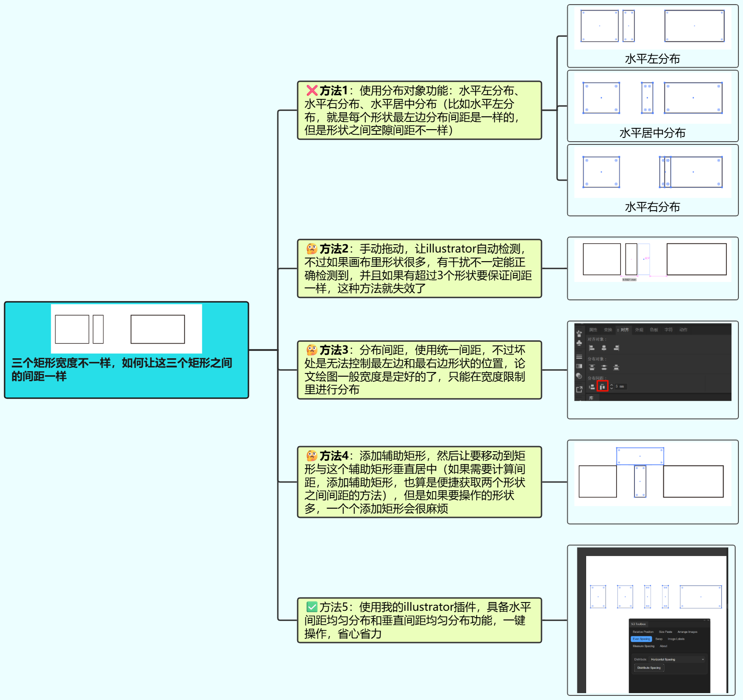Open Swap in SCI Toolbox

659,639
